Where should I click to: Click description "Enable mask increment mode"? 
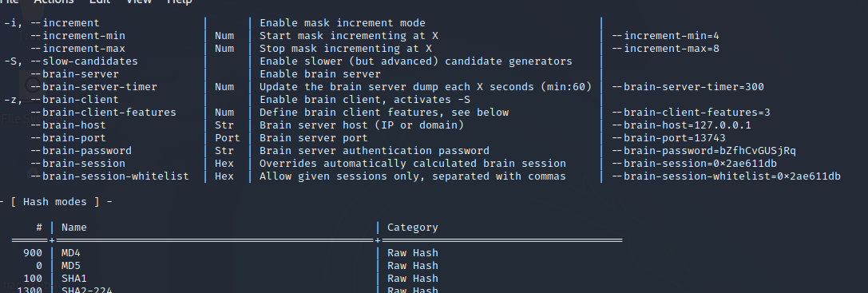(x=343, y=23)
